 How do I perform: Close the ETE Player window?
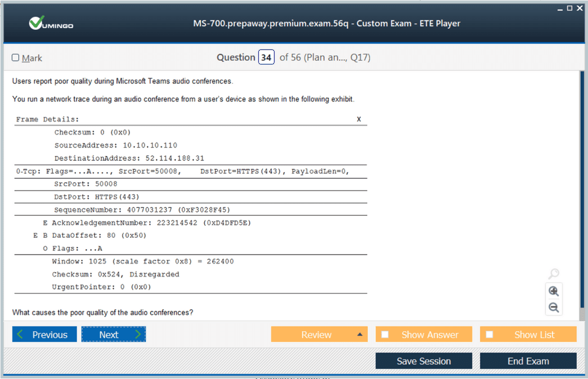pos(580,8)
